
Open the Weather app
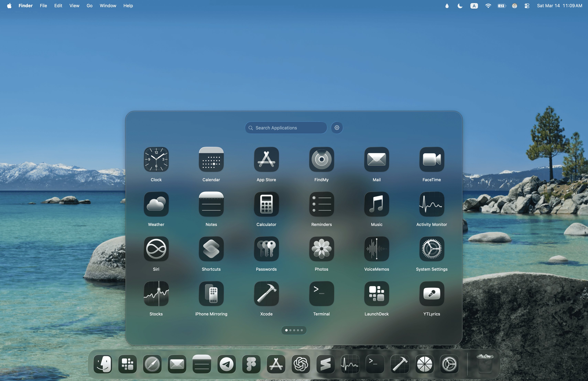click(x=156, y=204)
